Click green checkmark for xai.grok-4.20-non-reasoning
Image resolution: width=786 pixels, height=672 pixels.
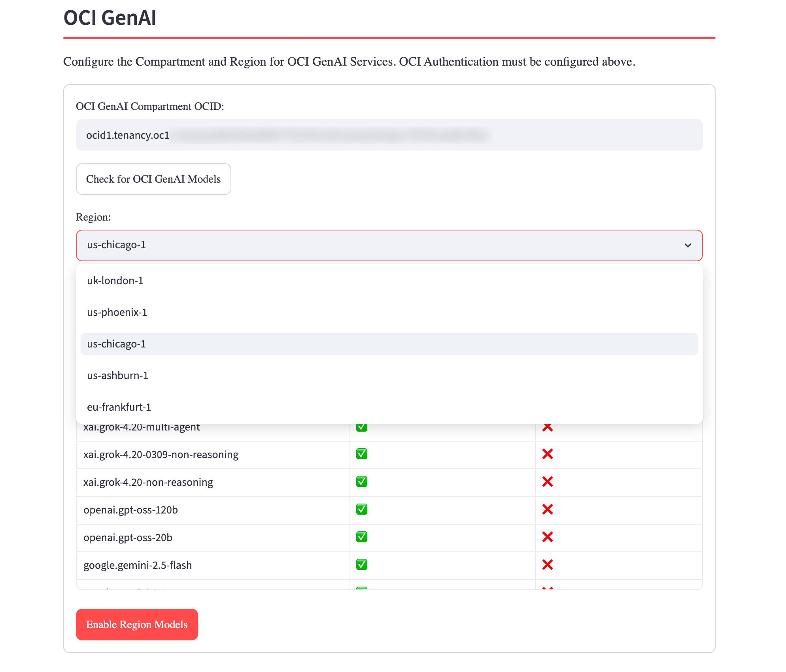[362, 481]
